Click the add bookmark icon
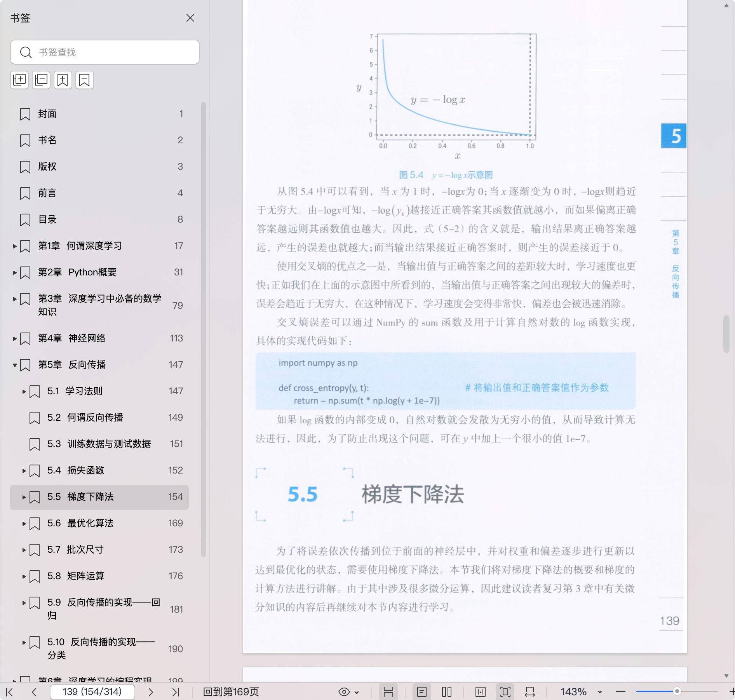 click(63, 80)
